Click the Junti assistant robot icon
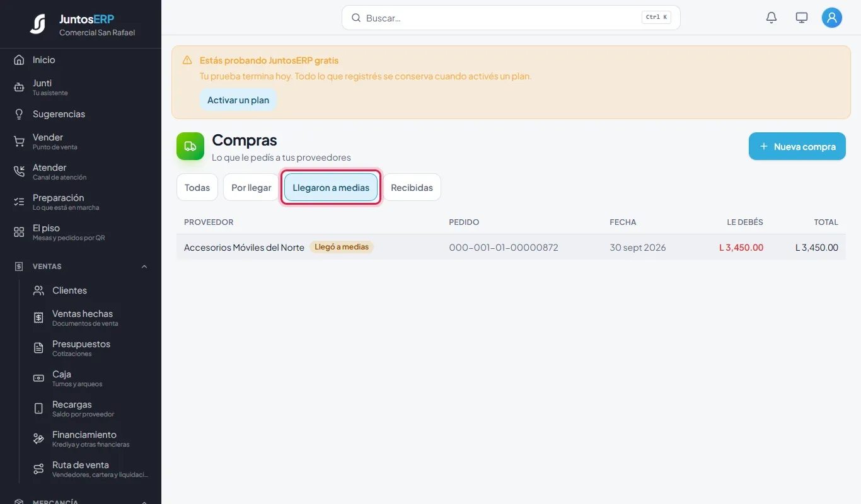 19,88
